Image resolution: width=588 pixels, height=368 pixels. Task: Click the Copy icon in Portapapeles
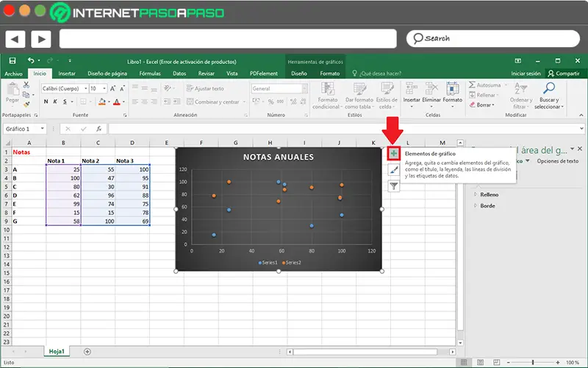(x=26, y=95)
